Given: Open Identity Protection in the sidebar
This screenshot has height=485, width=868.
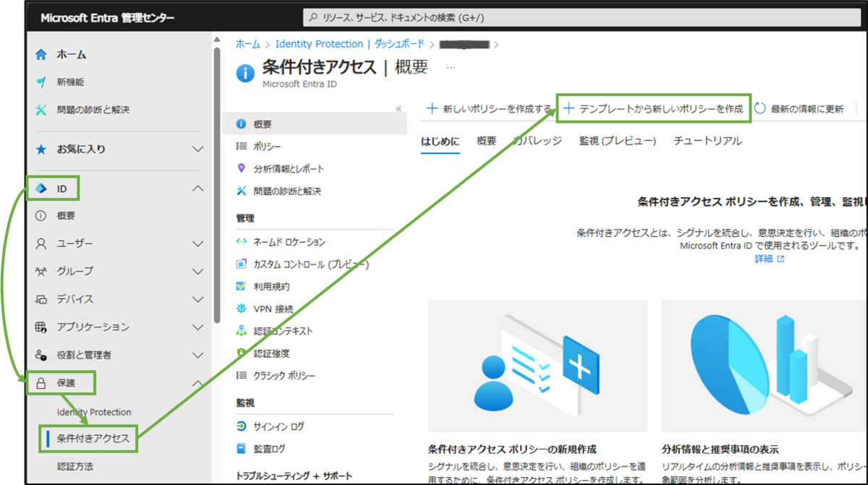Looking at the screenshot, I should 94,412.
